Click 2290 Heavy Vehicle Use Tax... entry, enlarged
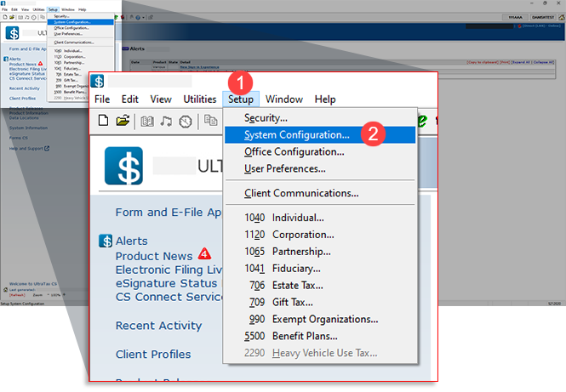The image size is (566, 392). 320,353
